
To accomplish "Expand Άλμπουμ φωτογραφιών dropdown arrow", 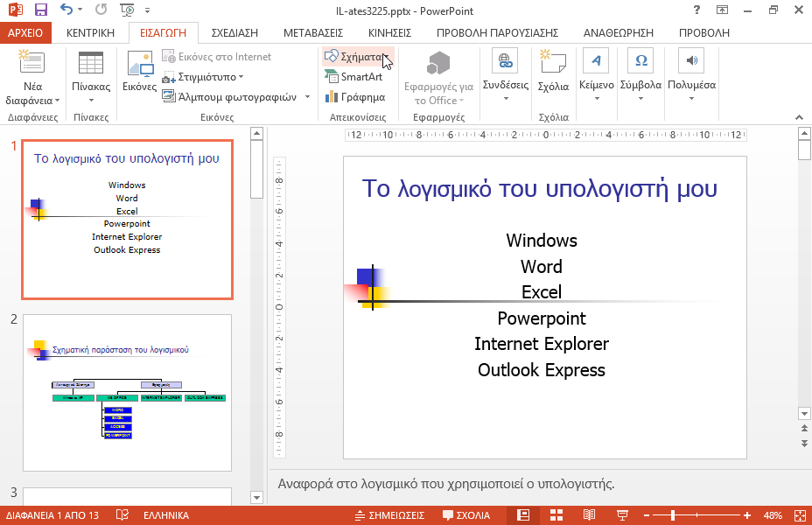I will point(307,97).
